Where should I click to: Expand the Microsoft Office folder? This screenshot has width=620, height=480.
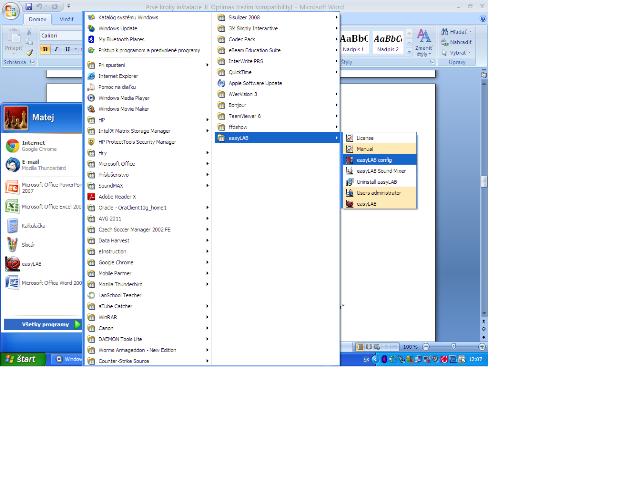click(x=148, y=164)
